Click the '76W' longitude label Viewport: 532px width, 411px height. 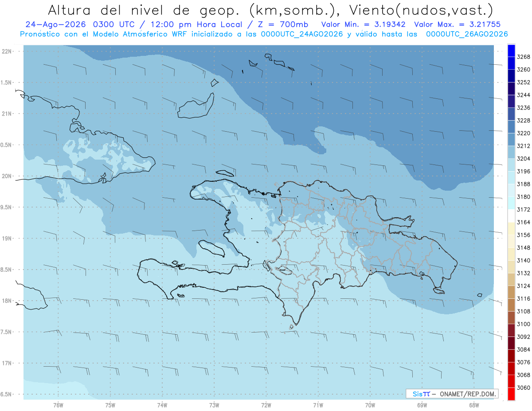click(58, 405)
